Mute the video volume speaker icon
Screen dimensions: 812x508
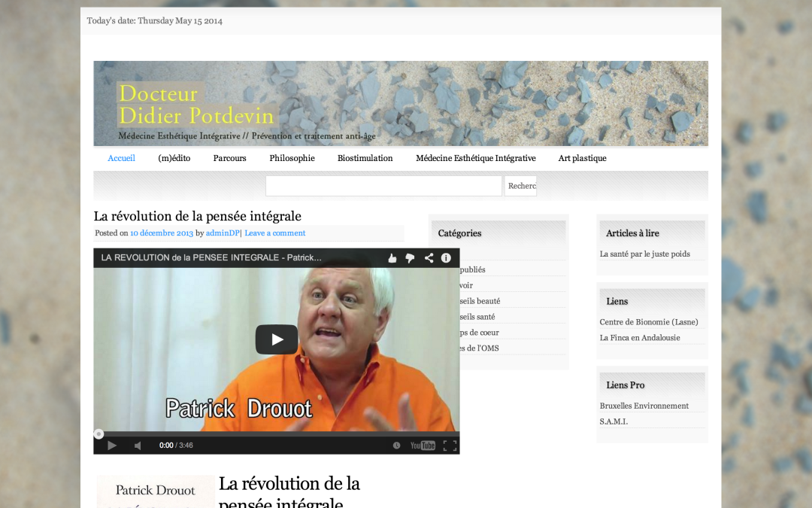click(x=138, y=446)
